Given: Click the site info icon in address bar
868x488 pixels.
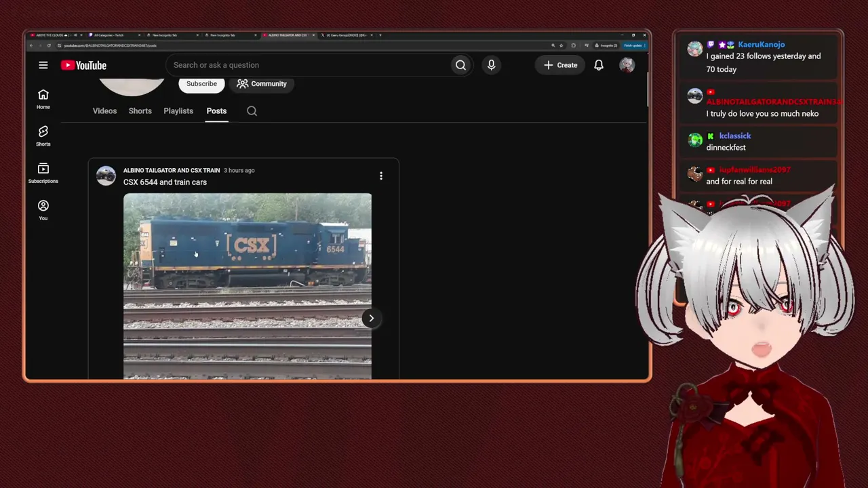Looking at the screenshot, I should tap(60, 45).
